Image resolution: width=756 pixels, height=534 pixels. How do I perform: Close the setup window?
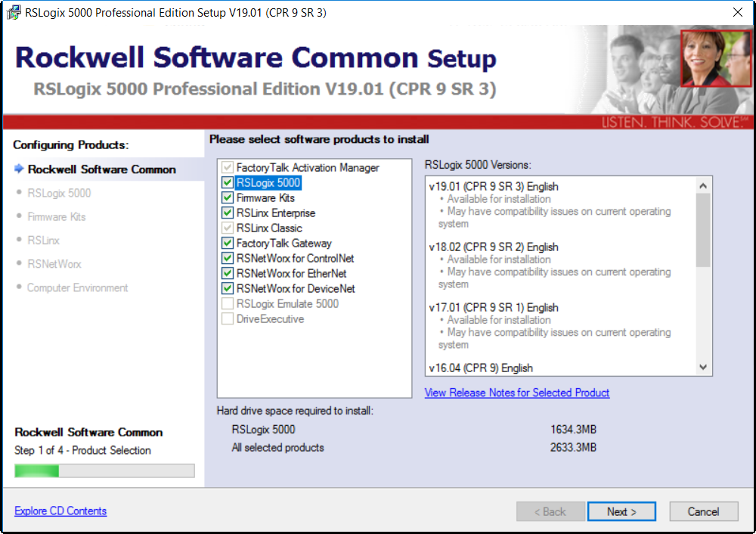[x=737, y=12]
